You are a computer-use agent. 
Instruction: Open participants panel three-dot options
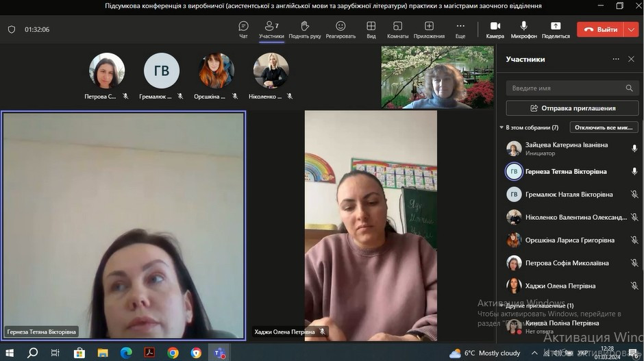click(x=616, y=59)
